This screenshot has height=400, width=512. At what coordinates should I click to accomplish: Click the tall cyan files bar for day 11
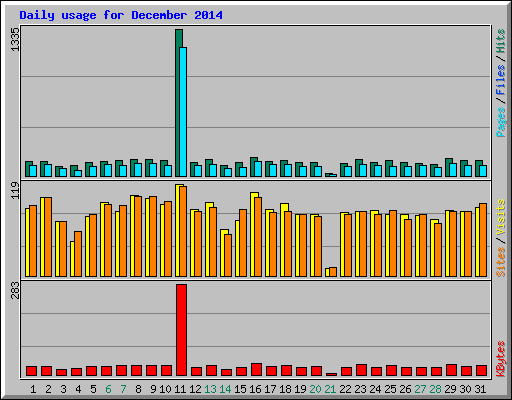(183, 112)
